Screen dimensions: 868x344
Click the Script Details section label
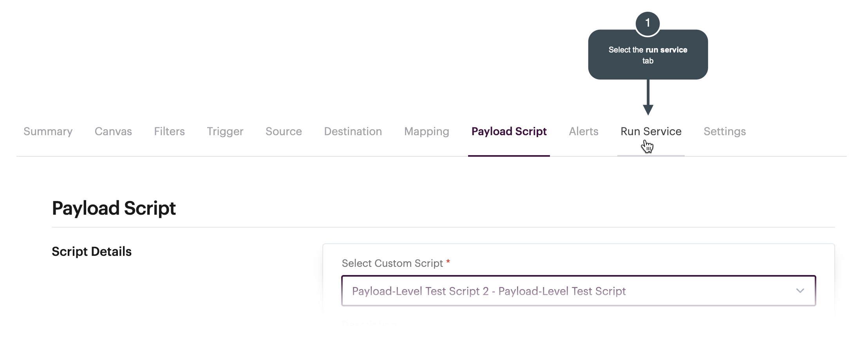point(92,252)
